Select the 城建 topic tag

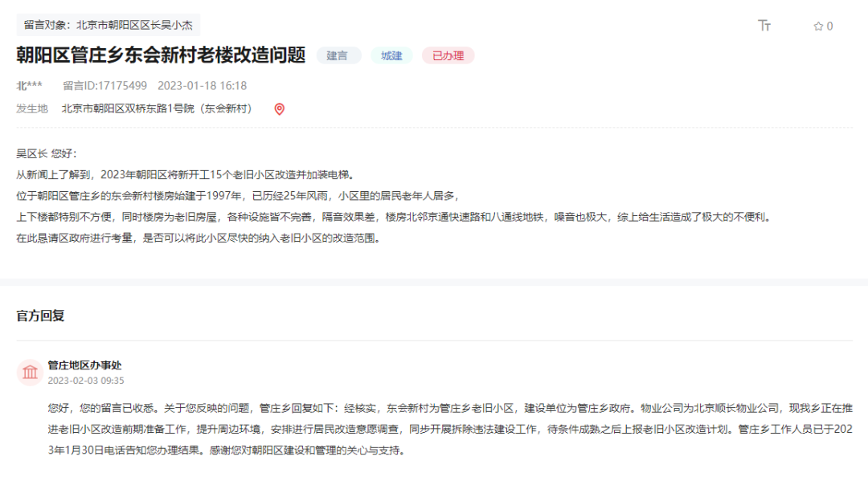pyautogui.click(x=391, y=55)
